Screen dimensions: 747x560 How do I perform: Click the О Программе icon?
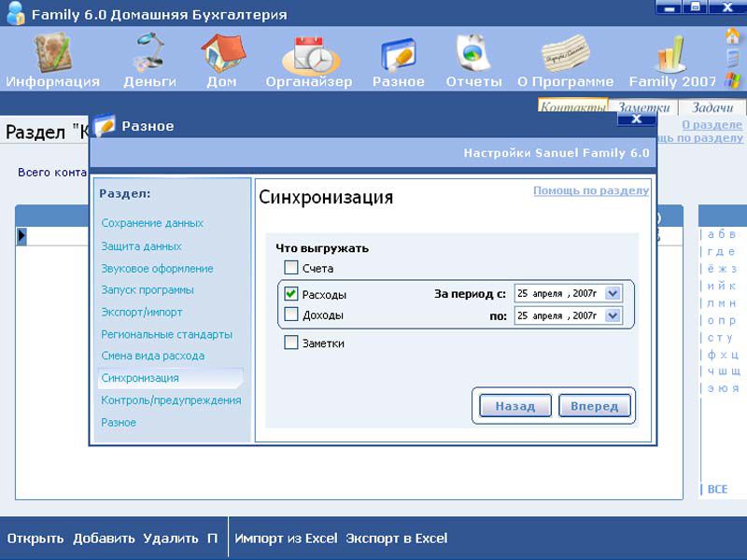(x=565, y=54)
